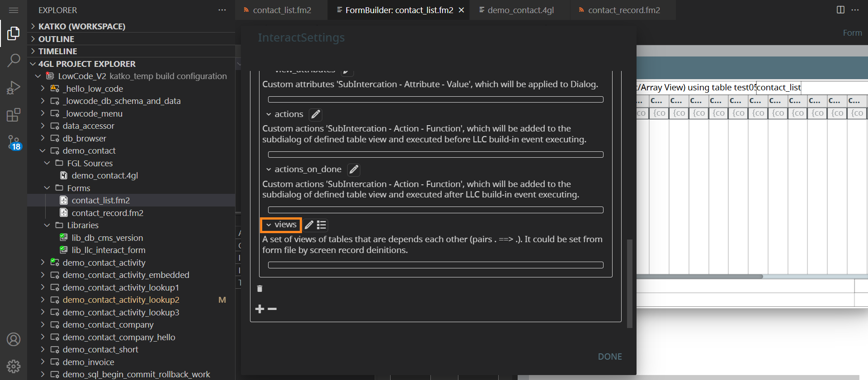This screenshot has width=868, height=380.
Task: Click the trash delete icon in dialog
Action: [259, 289]
